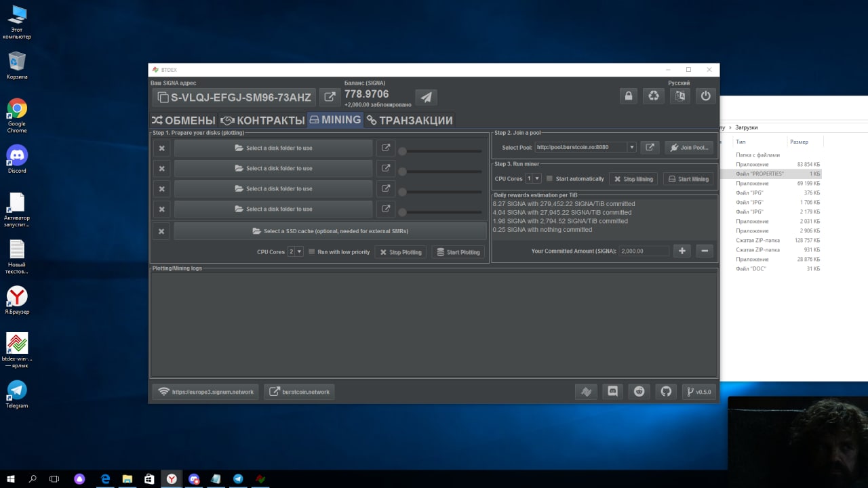Screen dimensions: 868x488
Task: Clear the first disk folder row with X
Action: (x=161, y=148)
